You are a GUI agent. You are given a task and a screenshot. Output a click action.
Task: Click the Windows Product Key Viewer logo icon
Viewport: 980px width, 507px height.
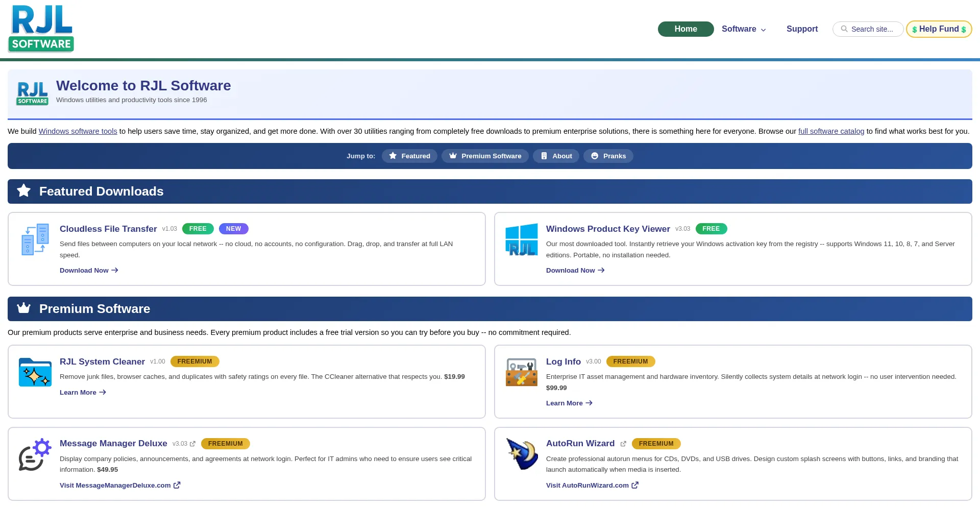coord(521,239)
